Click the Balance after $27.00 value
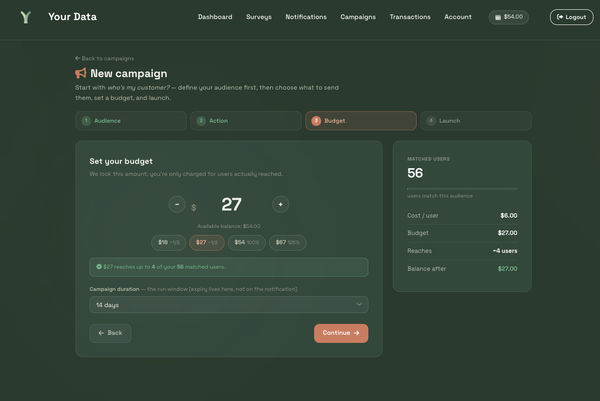The width and height of the screenshot is (600, 401). [507, 269]
